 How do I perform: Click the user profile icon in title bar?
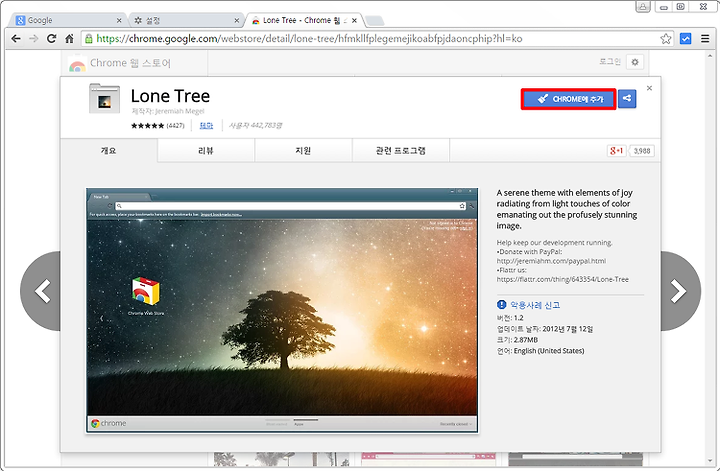coord(643,6)
